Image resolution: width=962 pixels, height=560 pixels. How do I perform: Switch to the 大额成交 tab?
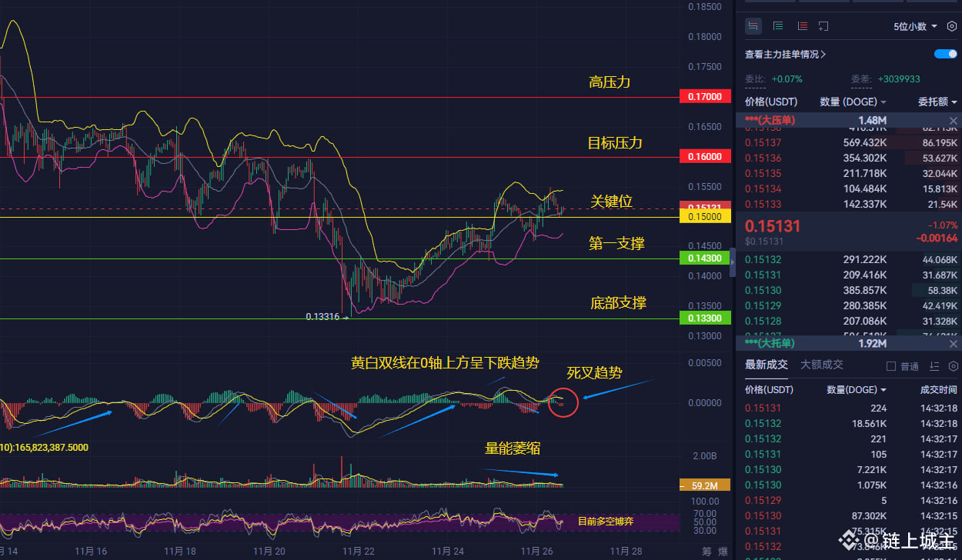[x=821, y=365]
